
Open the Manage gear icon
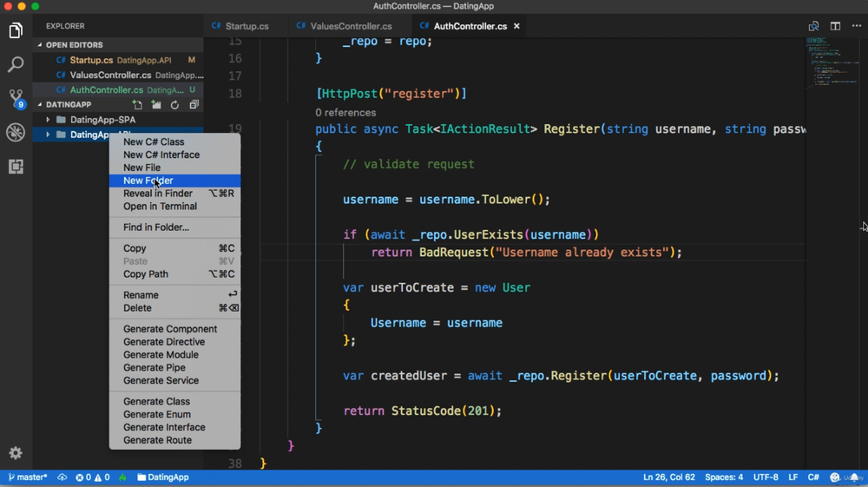(x=16, y=453)
